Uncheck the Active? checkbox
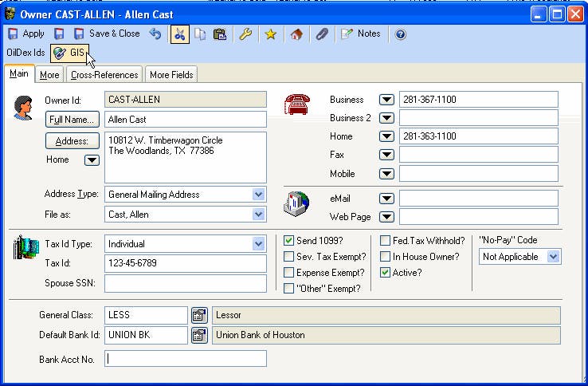The height and width of the screenshot is (386, 588). tap(385, 273)
